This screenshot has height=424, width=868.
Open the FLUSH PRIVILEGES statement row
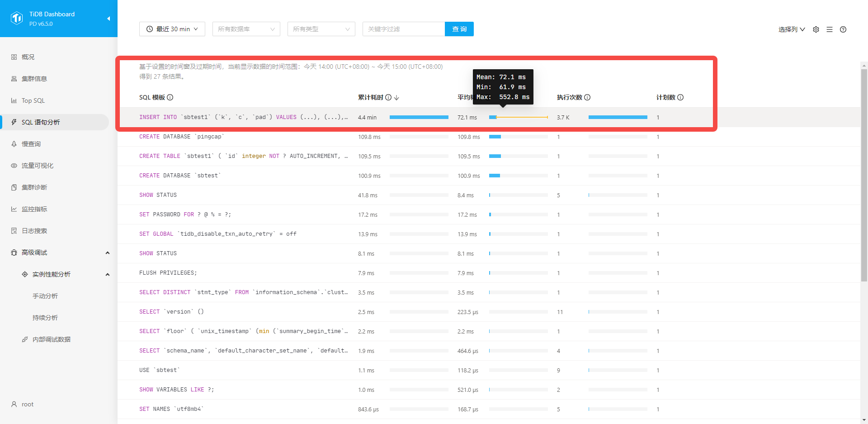[x=489, y=273]
